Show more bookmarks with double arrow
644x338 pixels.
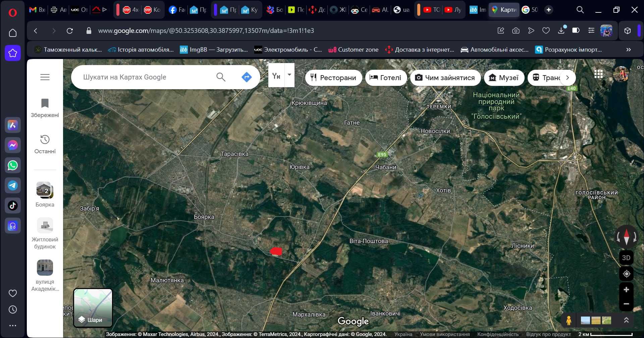[629, 50]
